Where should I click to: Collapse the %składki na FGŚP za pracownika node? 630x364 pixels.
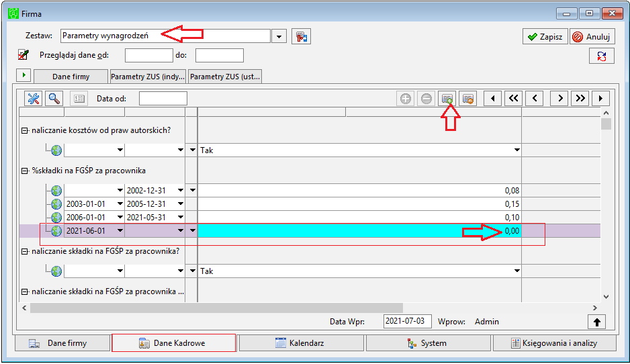[24, 171]
